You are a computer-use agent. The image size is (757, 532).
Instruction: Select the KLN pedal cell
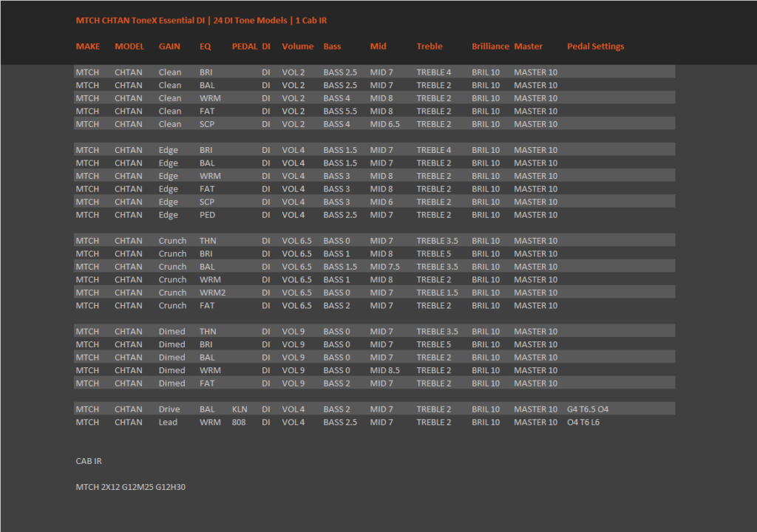pos(240,410)
